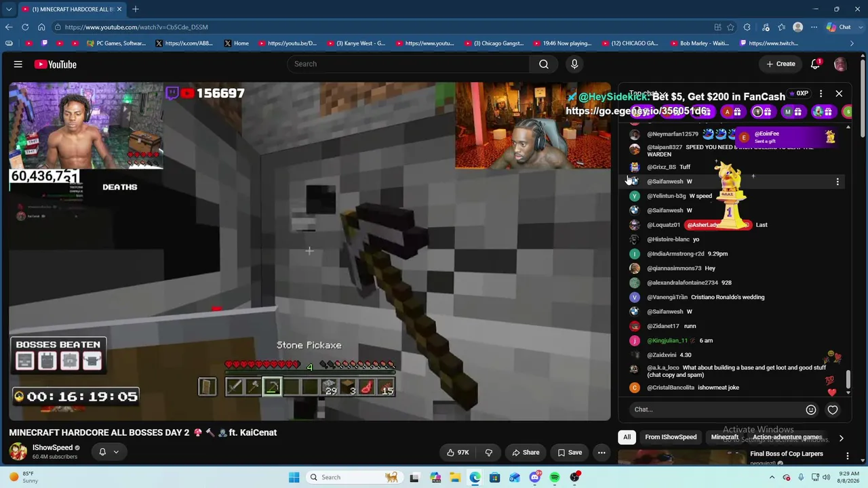The width and height of the screenshot is (868, 488).
Task: Open the YouTube account avatar menu
Action: pos(840,64)
